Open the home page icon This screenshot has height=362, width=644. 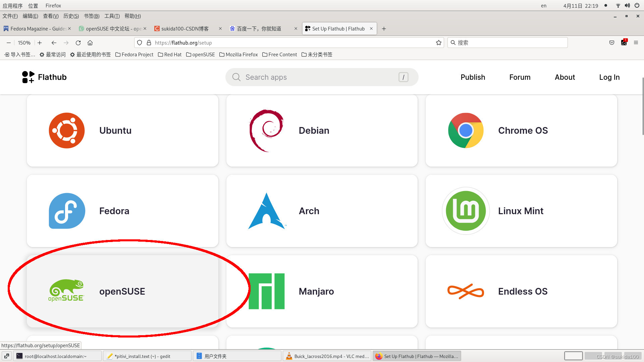tap(90, 43)
